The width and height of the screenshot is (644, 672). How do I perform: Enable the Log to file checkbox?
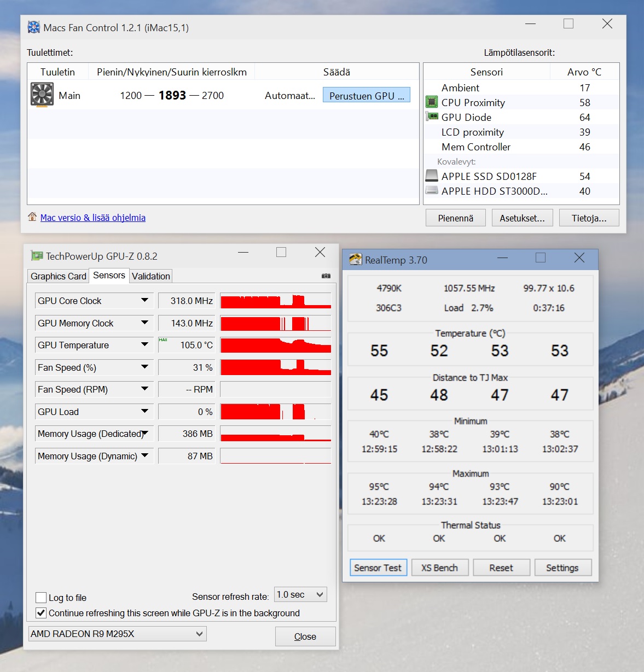coord(41,598)
